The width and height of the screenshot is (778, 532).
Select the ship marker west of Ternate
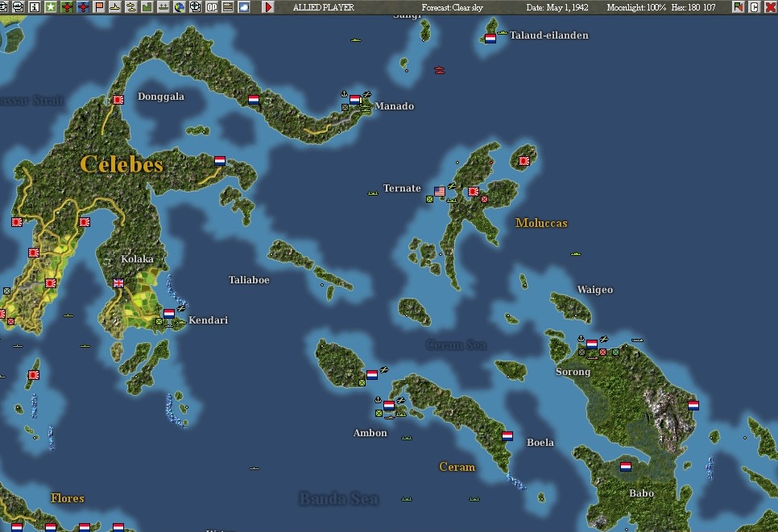373,193
